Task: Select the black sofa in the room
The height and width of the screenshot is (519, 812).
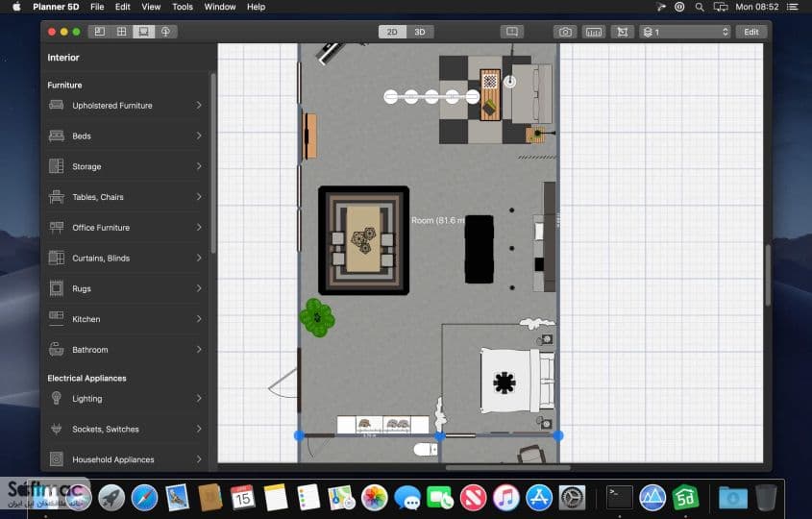Action: pos(479,249)
